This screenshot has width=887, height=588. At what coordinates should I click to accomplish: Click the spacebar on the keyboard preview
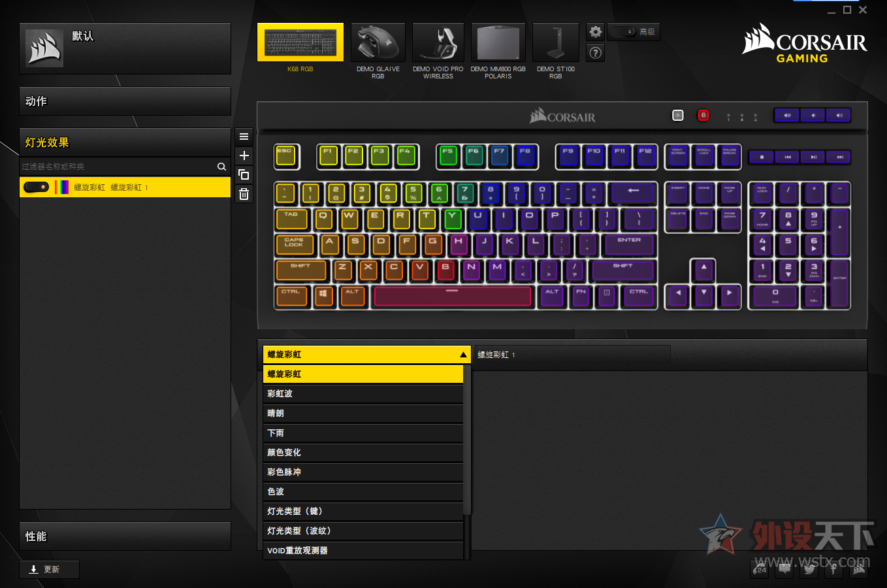click(452, 297)
